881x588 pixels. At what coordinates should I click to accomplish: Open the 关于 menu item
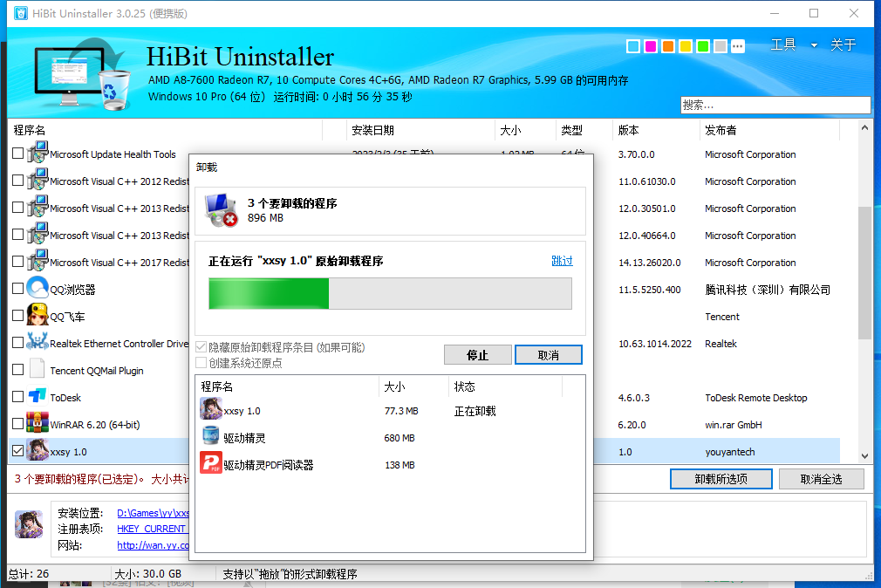point(843,44)
